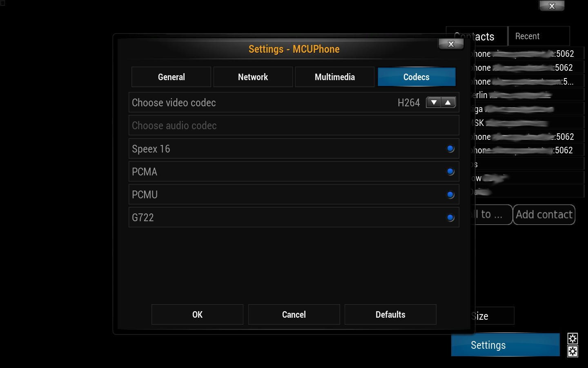Click the upper gear icon beside Settings
The image size is (588, 368).
point(572,338)
